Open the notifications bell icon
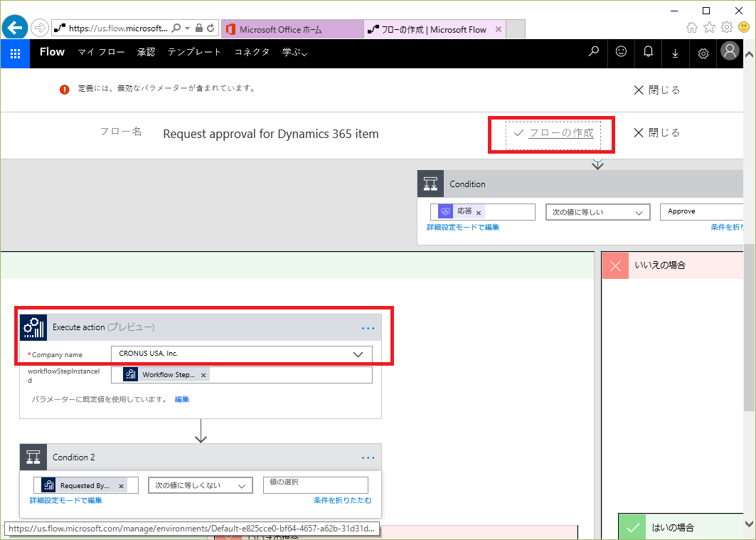 click(649, 52)
